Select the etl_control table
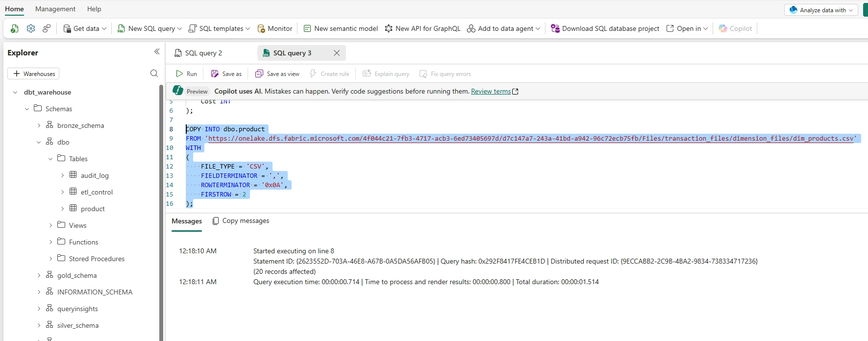This screenshot has width=868, height=341. click(x=97, y=192)
